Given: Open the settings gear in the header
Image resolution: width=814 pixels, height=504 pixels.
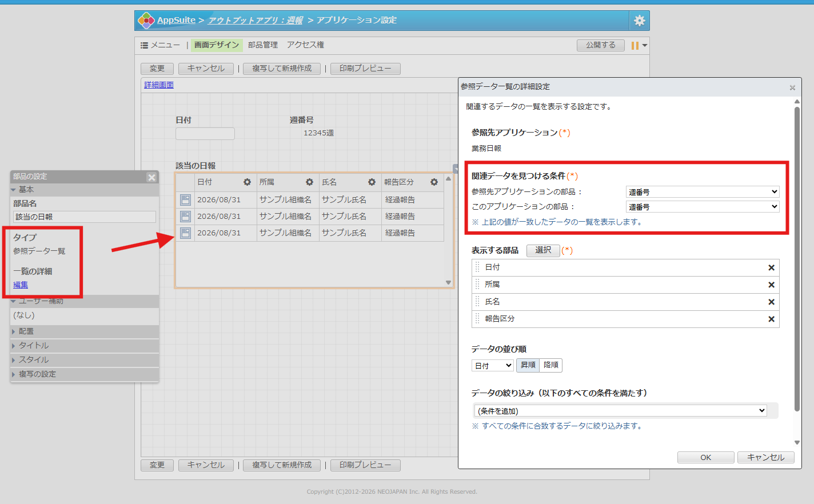Looking at the screenshot, I should coord(639,21).
